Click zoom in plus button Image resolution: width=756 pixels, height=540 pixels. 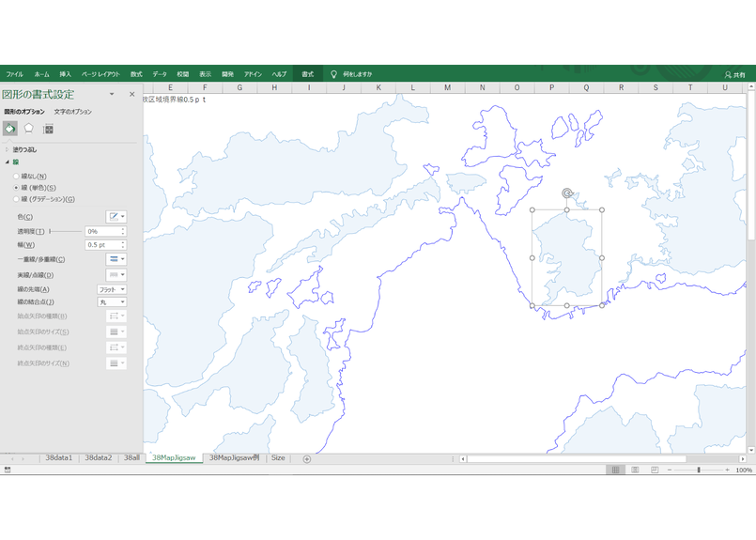pyautogui.click(x=727, y=470)
